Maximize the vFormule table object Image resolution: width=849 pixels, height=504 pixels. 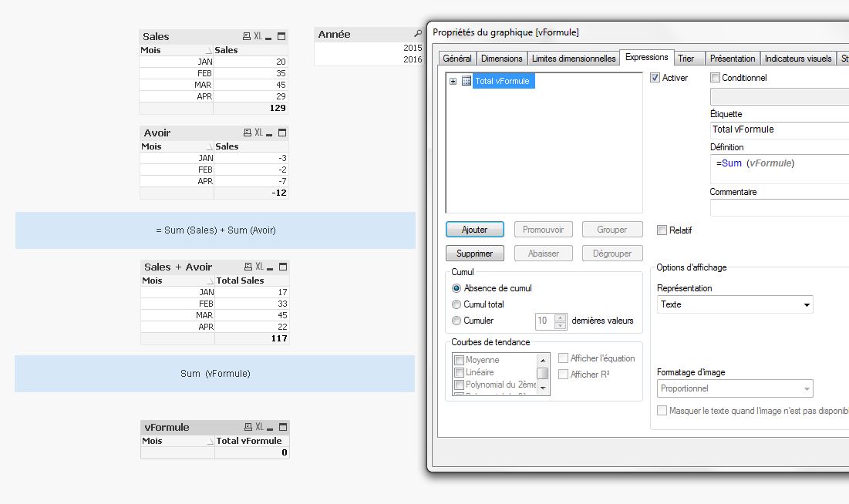click(x=283, y=427)
